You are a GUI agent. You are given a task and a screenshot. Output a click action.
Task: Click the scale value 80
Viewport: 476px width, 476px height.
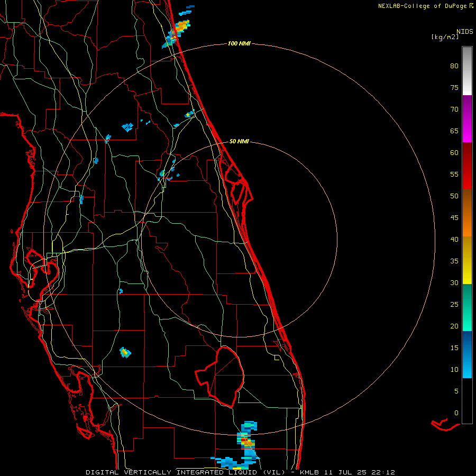tap(454, 66)
